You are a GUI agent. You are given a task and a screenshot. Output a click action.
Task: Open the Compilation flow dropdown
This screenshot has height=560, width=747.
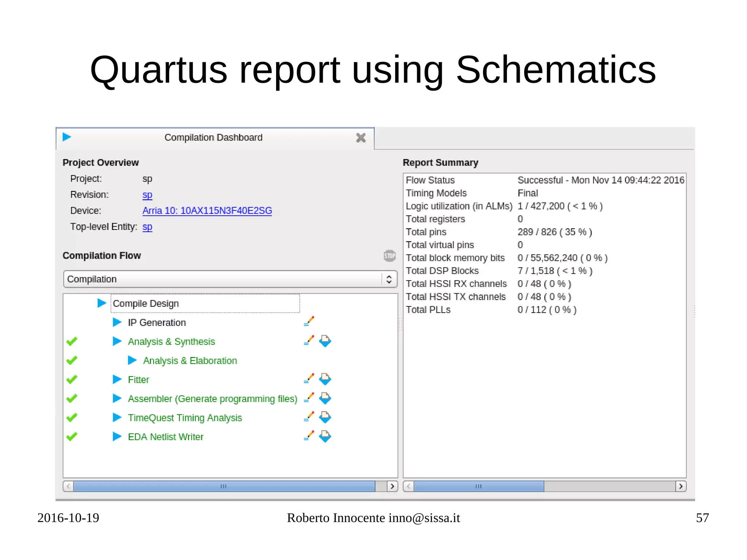230,279
